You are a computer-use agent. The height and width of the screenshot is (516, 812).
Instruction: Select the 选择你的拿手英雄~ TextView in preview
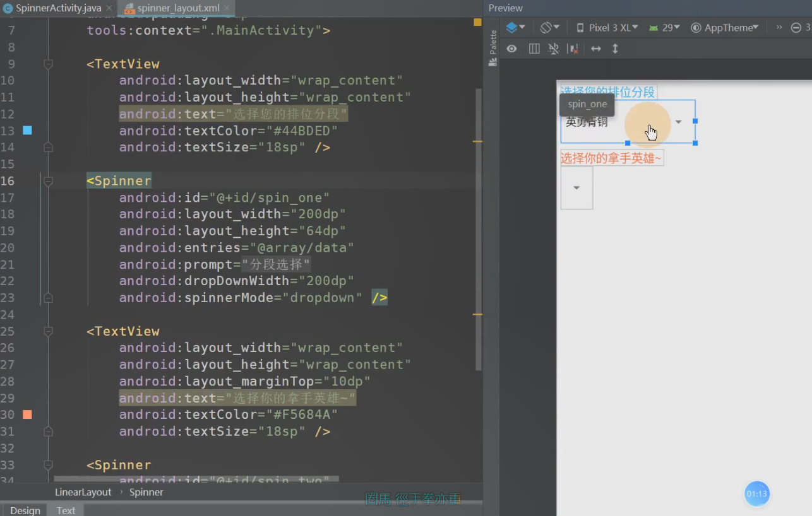coord(612,158)
